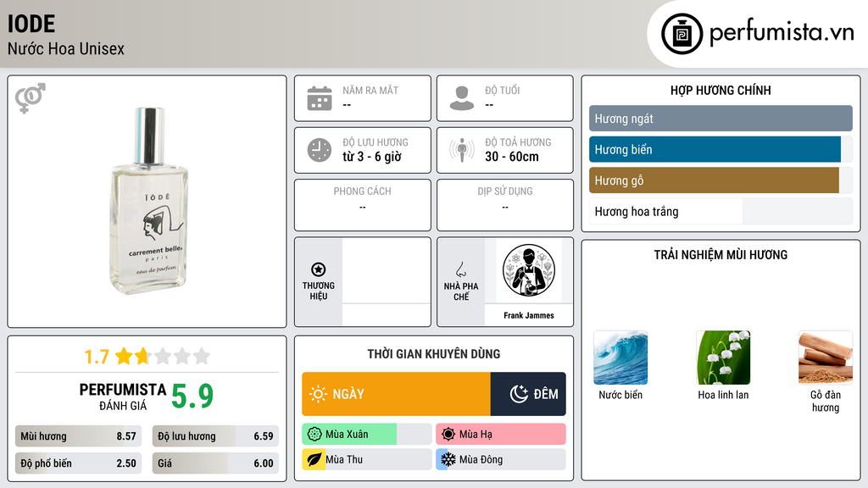This screenshot has width=868, height=488.
Task: Click the Mùa Xuân season bar
Action: [367, 435]
